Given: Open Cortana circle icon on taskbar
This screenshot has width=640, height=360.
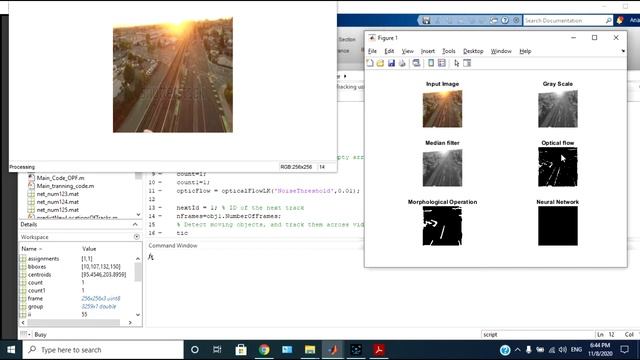Looking at the screenshot, I should (x=195, y=350).
